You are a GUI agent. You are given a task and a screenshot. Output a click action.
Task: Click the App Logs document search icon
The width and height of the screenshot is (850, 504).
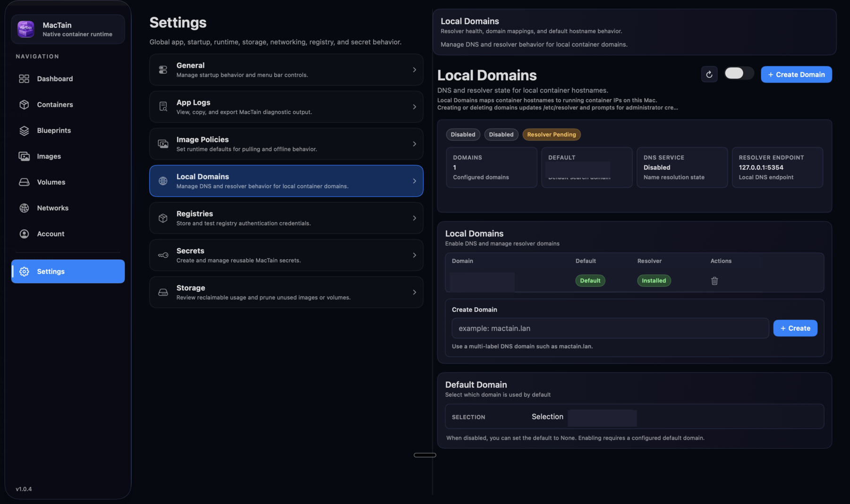tap(163, 107)
